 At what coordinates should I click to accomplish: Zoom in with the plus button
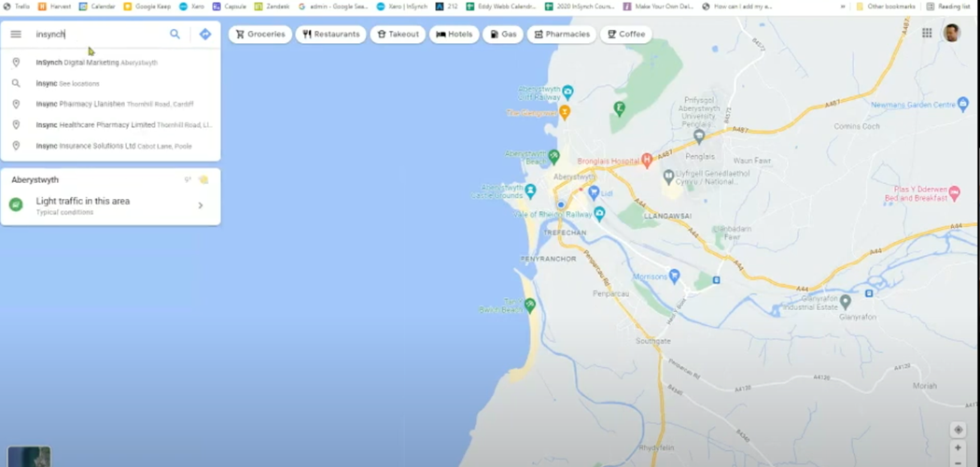click(958, 448)
